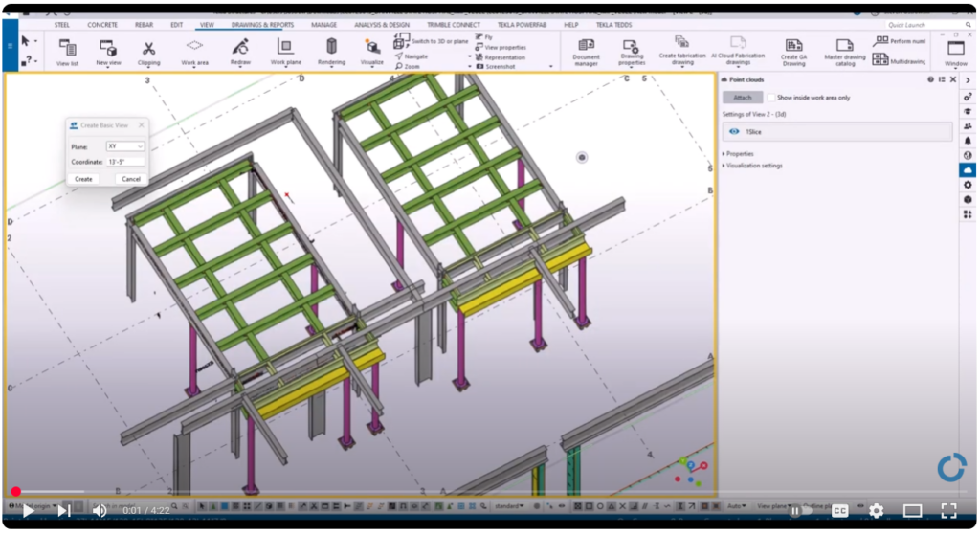The width and height of the screenshot is (980, 535).
Task: Click Create fabrication drawing
Action: (x=681, y=52)
